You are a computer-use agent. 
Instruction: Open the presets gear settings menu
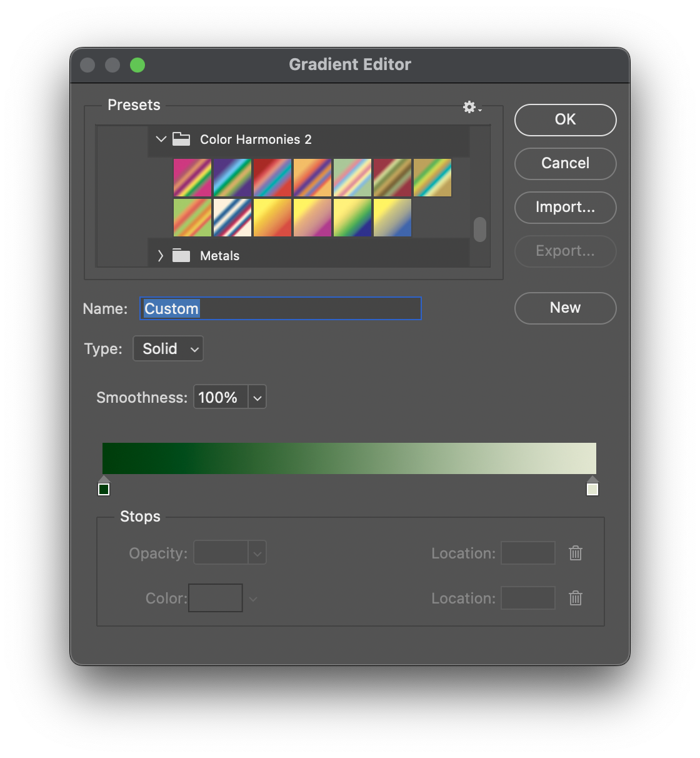471,108
